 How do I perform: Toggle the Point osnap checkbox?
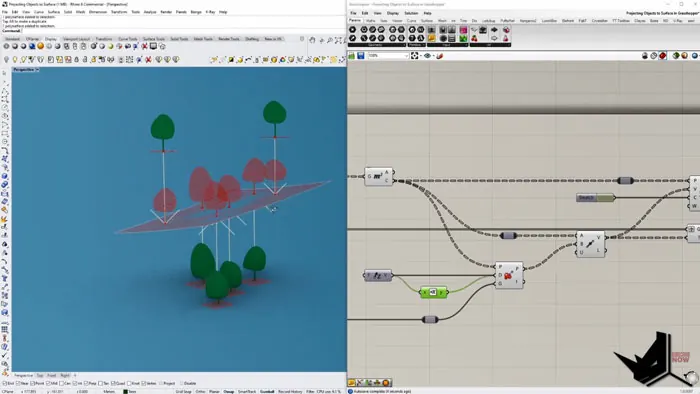pos(33,383)
